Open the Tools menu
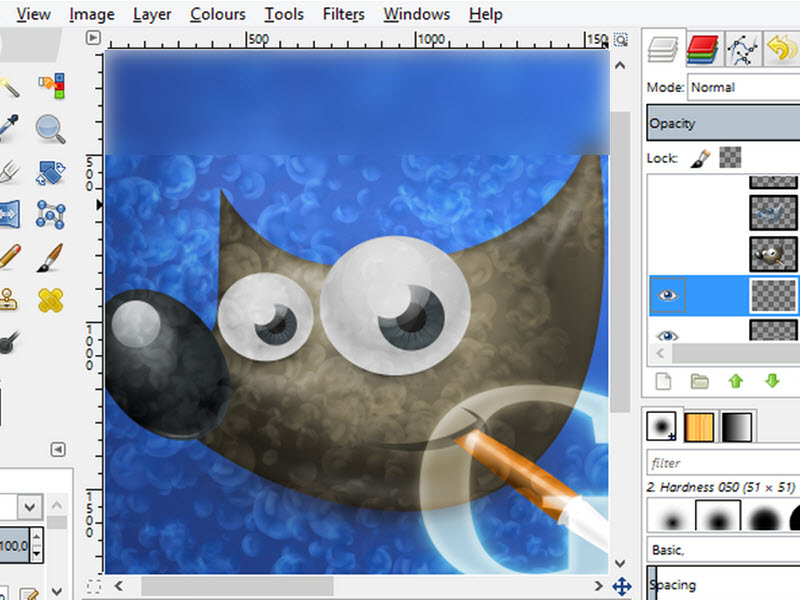Image resolution: width=800 pixels, height=600 pixels. (x=284, y=14)
